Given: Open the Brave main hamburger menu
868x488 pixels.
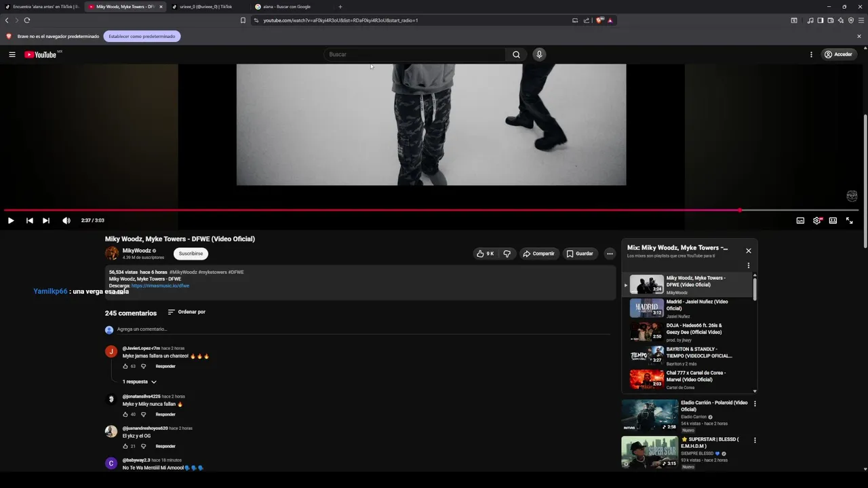Looking at the screenshot, I should pos(861,20).
